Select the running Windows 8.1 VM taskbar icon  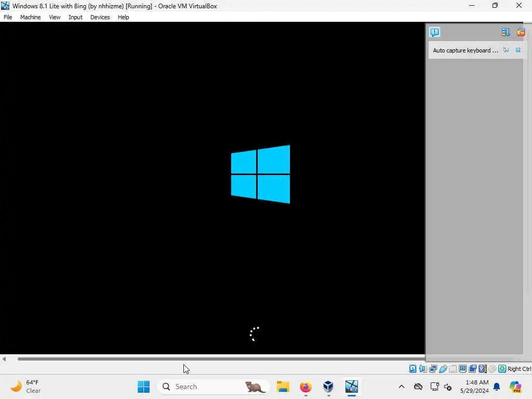pos(352,387)
